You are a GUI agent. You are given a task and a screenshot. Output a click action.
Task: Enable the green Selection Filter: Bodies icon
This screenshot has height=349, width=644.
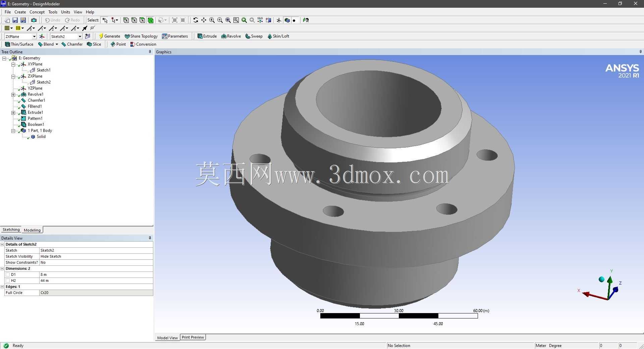pos(151,20)
